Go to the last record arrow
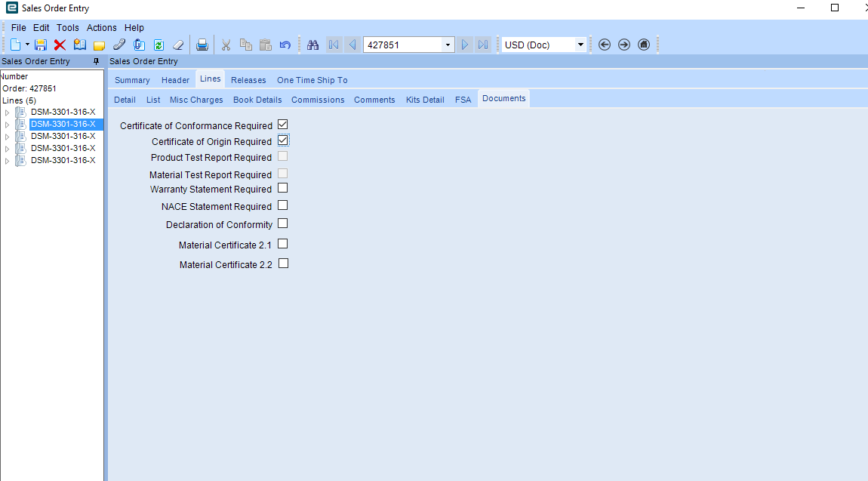The width and height of the screenshot is (868, 481). tap(483, 45)
